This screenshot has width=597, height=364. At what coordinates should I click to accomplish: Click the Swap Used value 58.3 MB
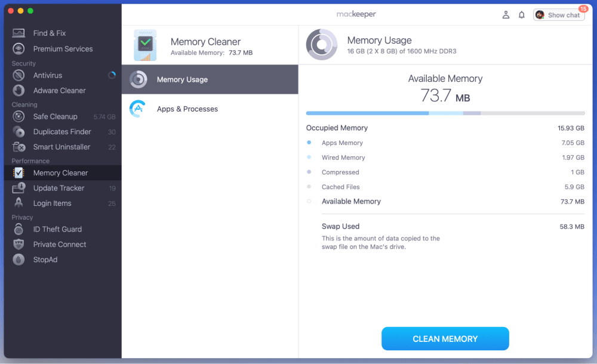pos(572,227)
